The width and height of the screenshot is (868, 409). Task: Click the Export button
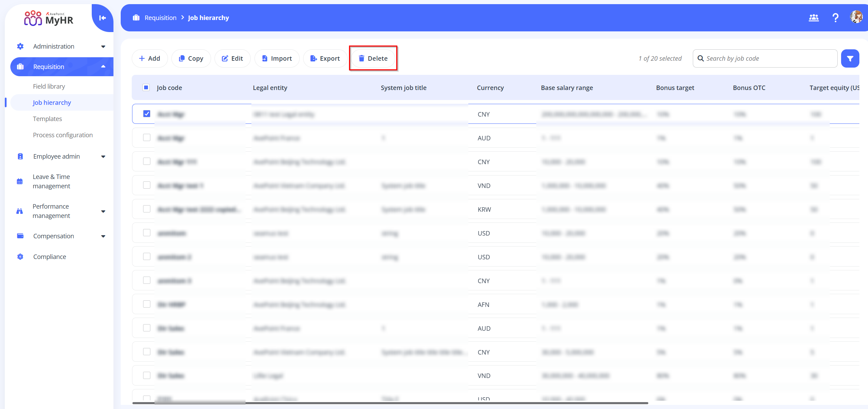point(325,58)
